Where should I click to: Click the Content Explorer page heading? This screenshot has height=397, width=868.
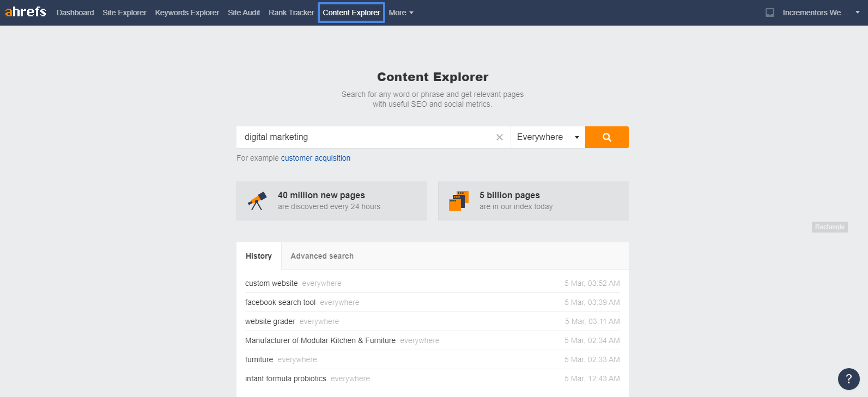(x=433, y=77)
